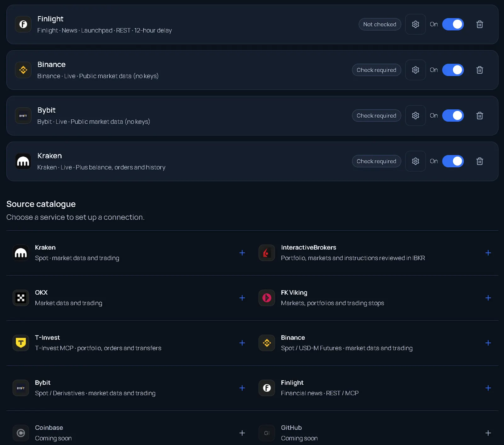Image resolution: width=504 pixels, height=445 pixels.
Task: Add FK Viking using its plus icon
Action: click(x=488, y=298)
